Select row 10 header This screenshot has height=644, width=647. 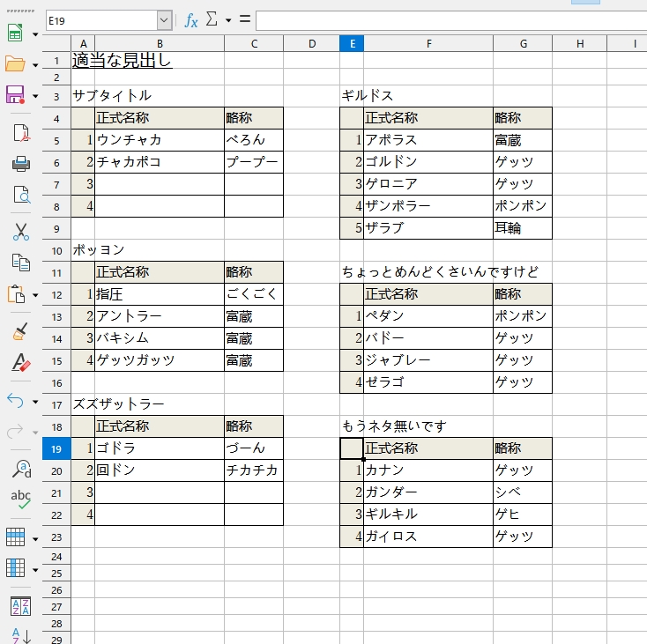[x=56, y=250]
